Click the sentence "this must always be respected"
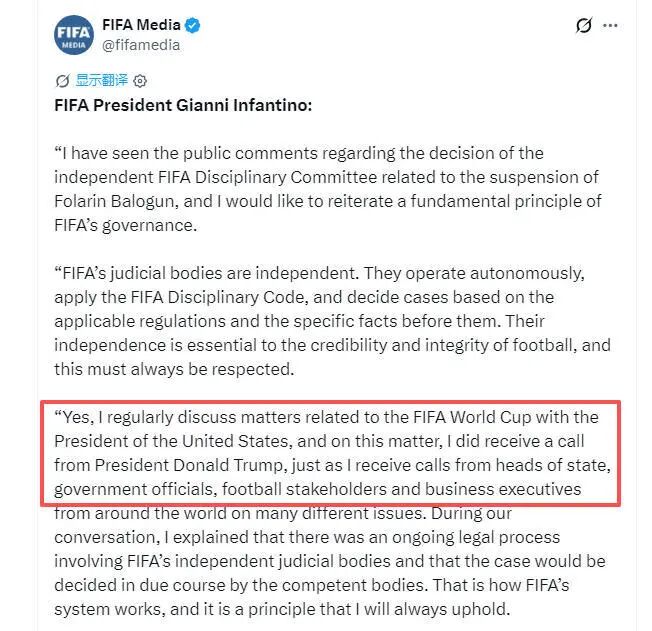The image size is (652, 631). pos(174,369)
